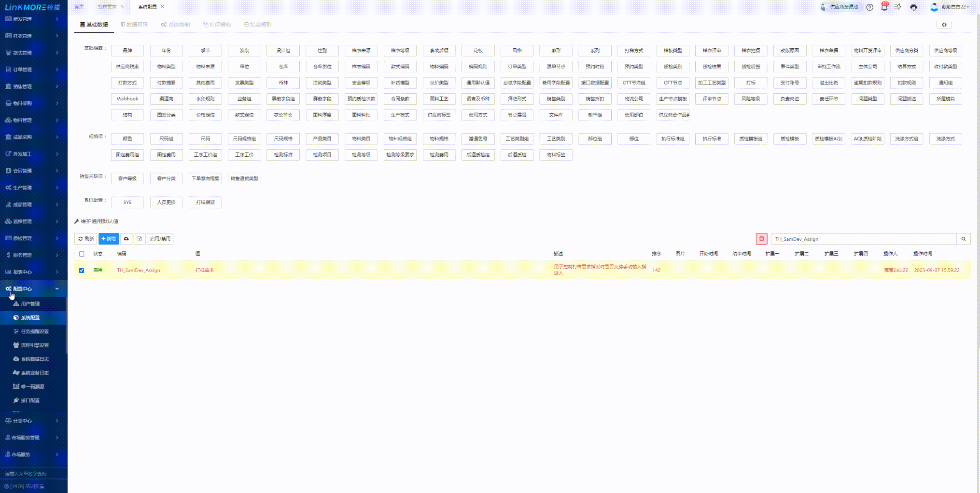
Task: Select 用户管理 in the sidebar submenu
Action: 30,304
